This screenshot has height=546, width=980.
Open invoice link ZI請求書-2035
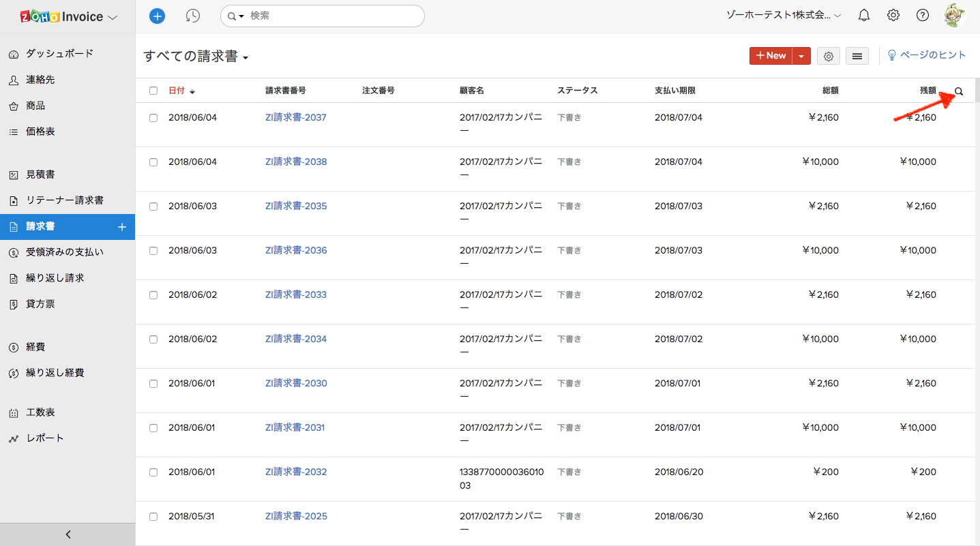pyautogui.click(x=296, y=206)
